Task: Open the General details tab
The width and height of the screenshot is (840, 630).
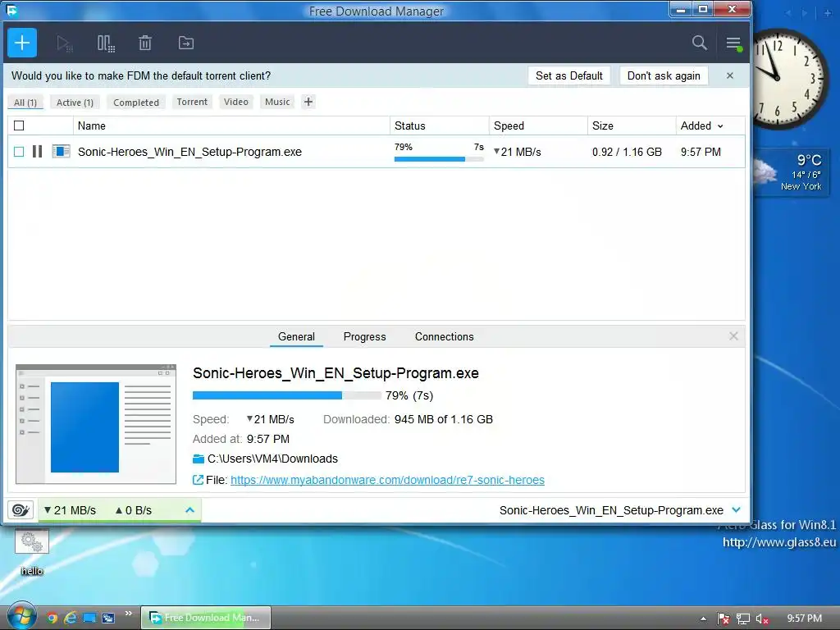Action: (x=296, y=336)
